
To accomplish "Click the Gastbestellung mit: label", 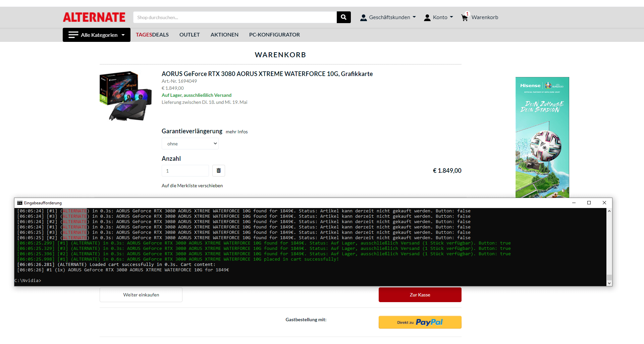I will pyautogui.click(x=306, y=320).
